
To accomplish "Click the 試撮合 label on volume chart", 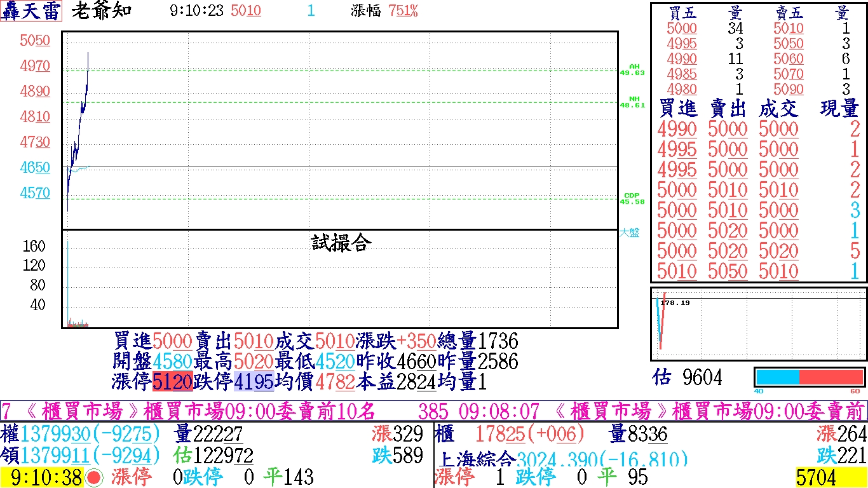I will point(341,243).
